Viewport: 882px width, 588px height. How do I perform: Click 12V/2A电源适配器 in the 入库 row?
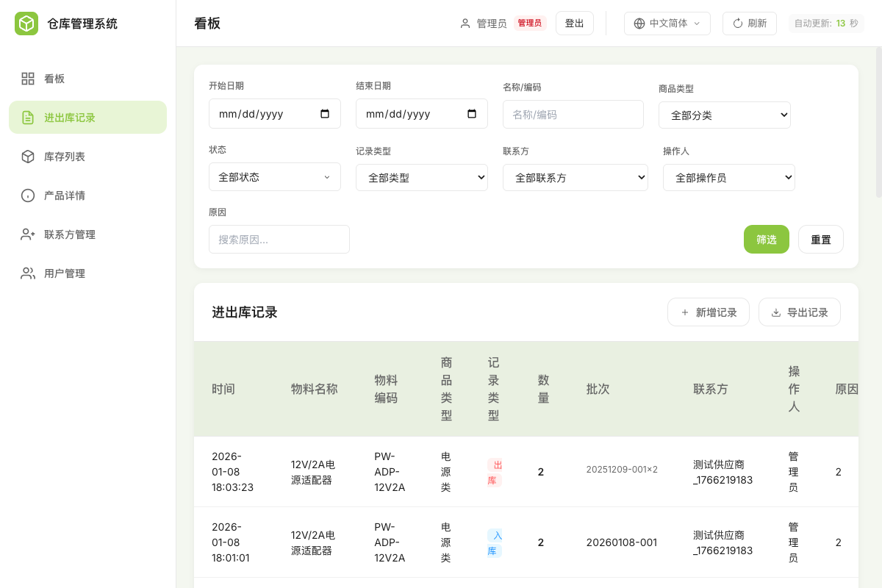point(313,543)
